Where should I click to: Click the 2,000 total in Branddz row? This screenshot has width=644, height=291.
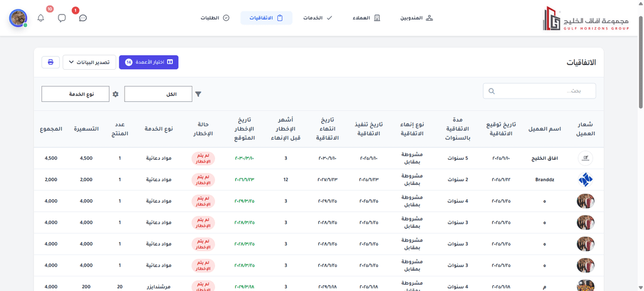pos(51,179)
